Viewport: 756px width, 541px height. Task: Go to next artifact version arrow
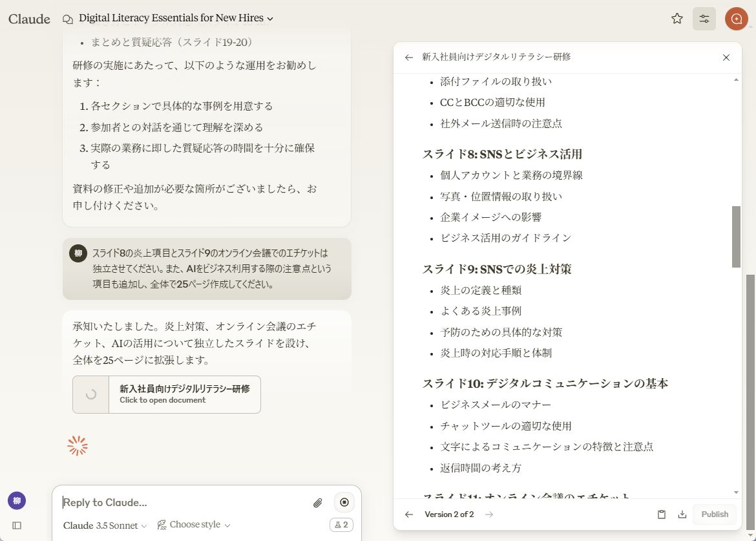(489, 514)
